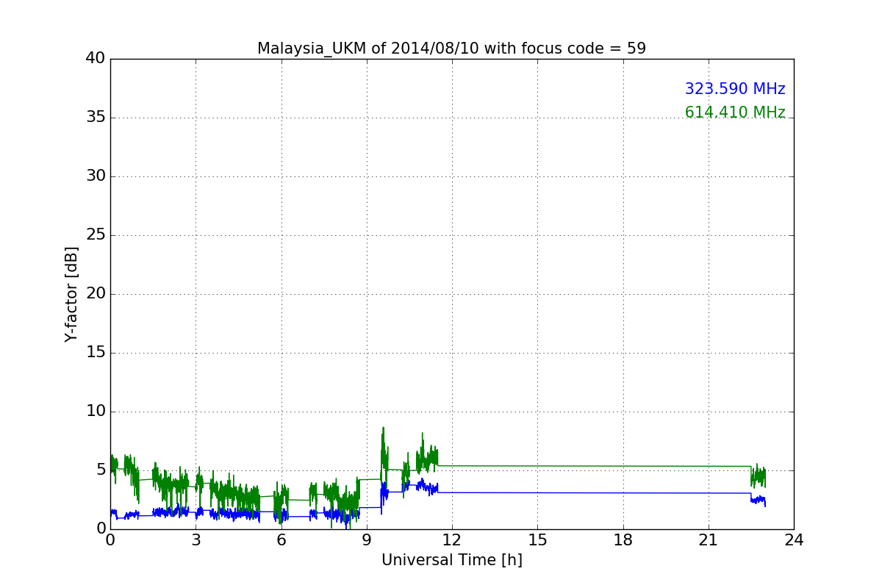
Task: Click the x-axis tick label 3
Action: pyautogui.click(x=196, y=540)
